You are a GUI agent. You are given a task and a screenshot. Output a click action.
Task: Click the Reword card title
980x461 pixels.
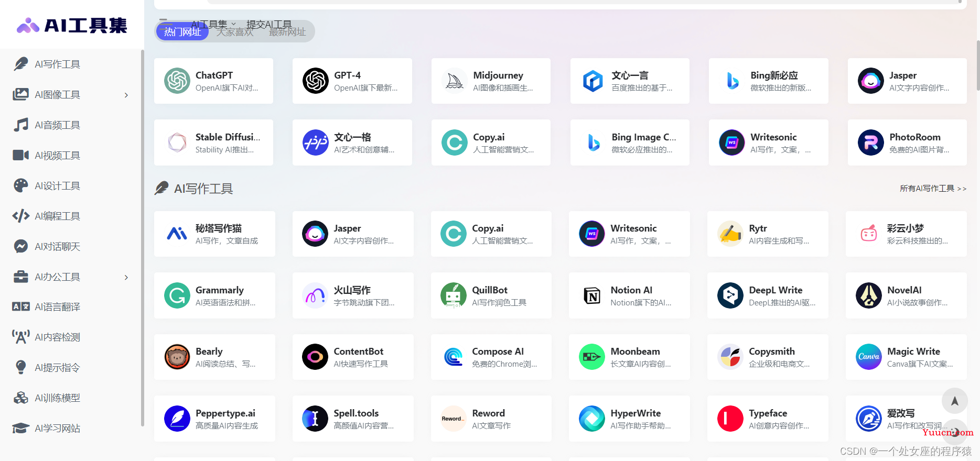(x=488, y=413)
